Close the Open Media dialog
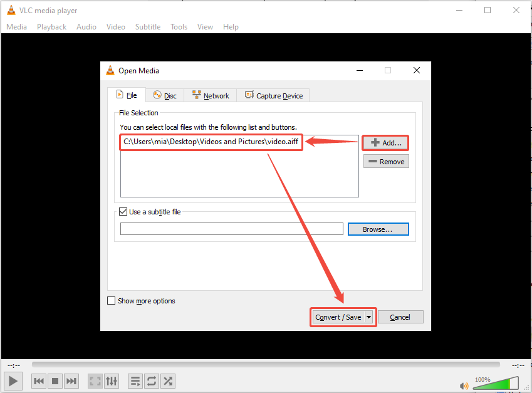 [417, 70]
